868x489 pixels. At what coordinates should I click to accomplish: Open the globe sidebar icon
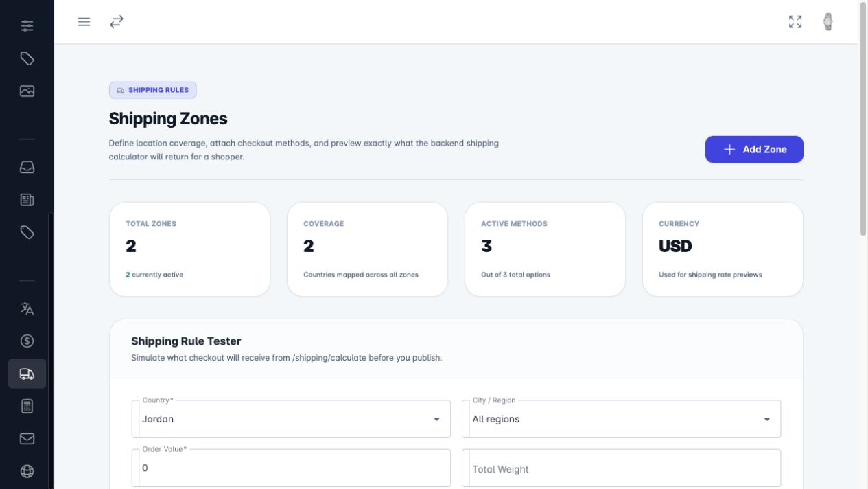coord(27,471)
